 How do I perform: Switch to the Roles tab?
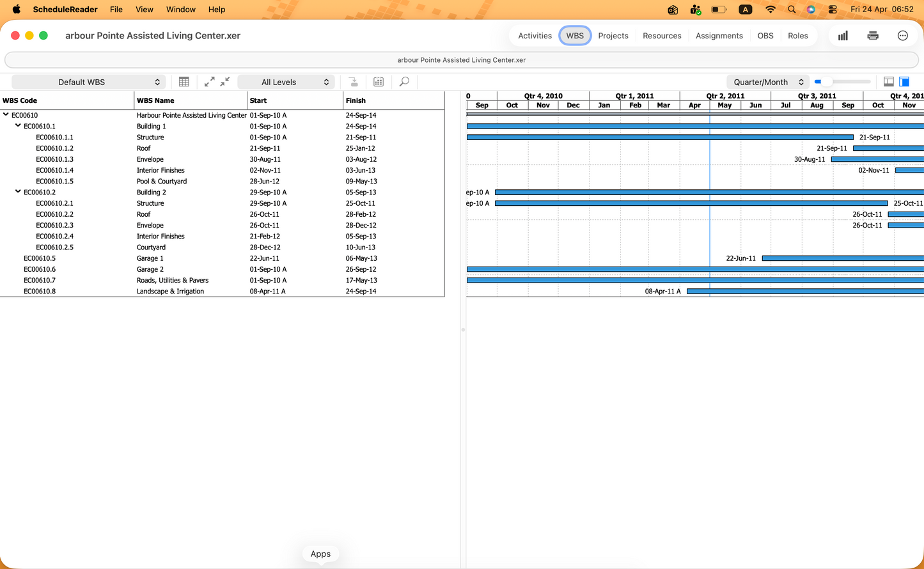pyautogui.click(x=798, y=36)
